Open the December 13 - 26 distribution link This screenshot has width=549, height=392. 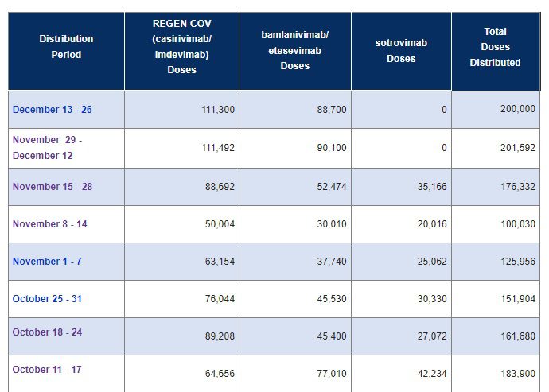53,110
